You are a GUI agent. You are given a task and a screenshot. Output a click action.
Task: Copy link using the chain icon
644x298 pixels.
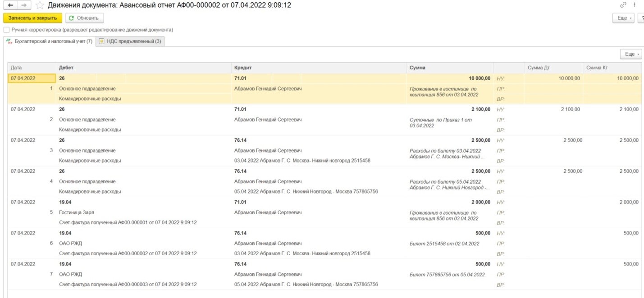[x=623, y=5]
